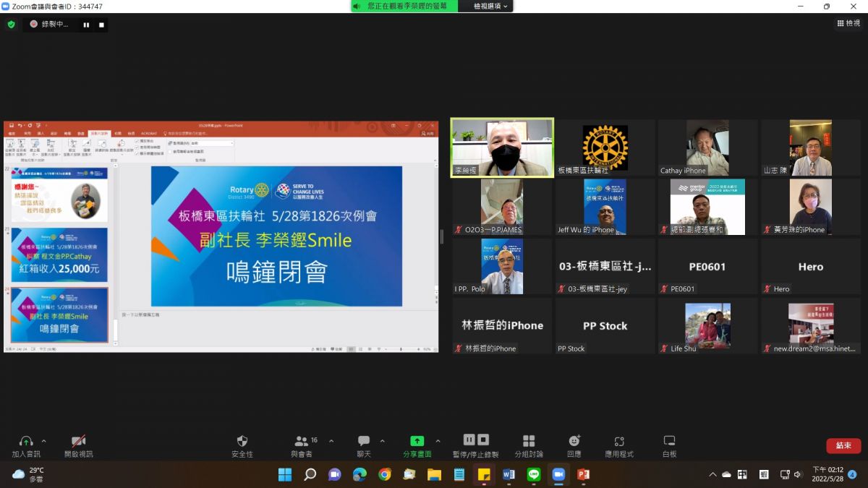Open the Participants panel icon

click(x=301, y=441)
